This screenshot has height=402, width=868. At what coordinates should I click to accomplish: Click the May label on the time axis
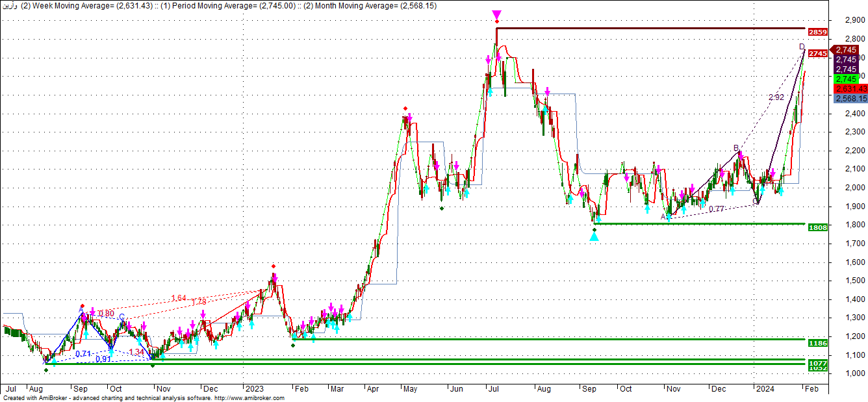(x=411, y=389)
